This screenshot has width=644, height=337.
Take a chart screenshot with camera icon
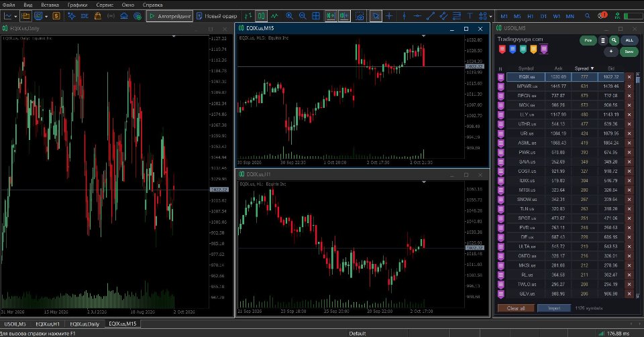click(360, 16)
